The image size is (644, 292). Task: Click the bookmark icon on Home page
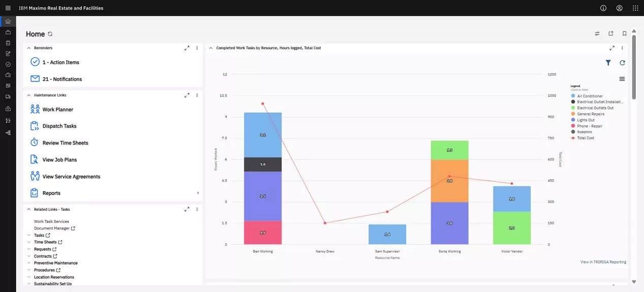(624, 34)
